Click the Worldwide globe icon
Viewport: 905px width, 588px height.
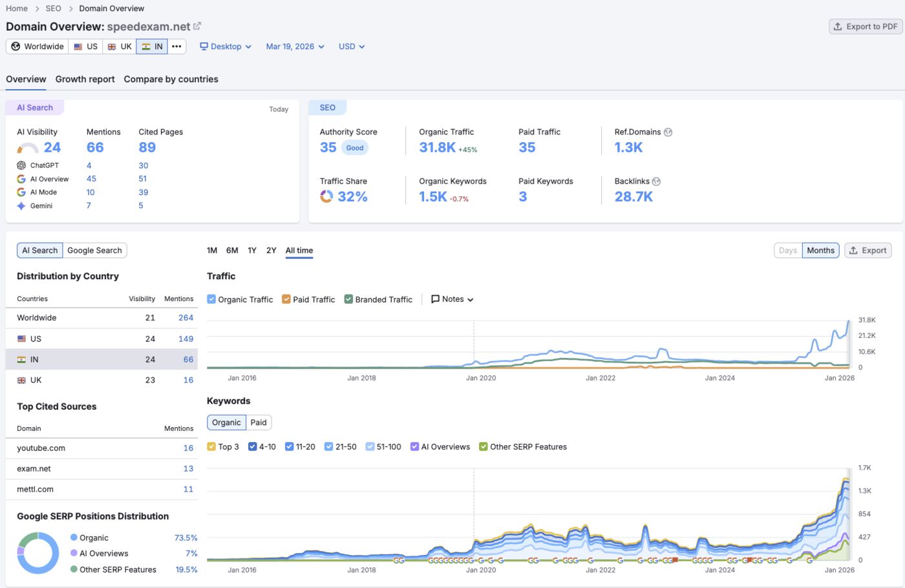tap(16, 47)
